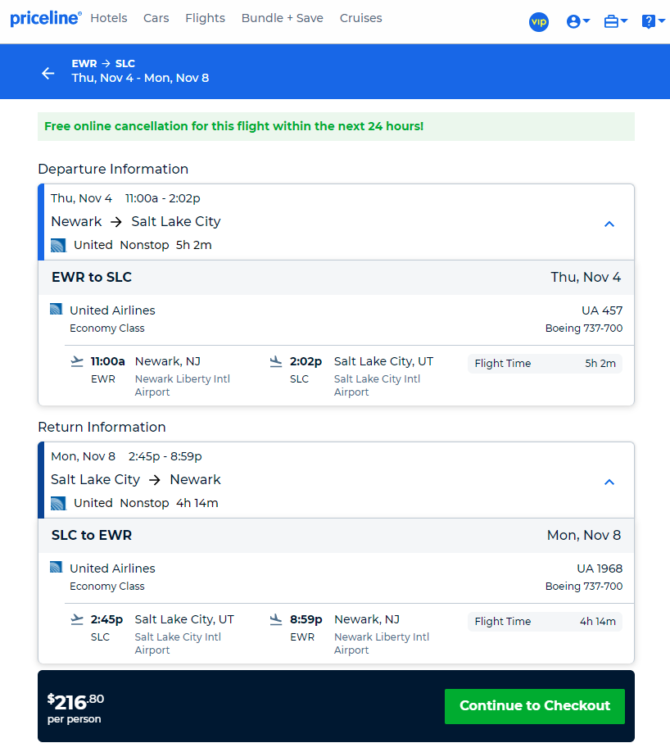The width and height of the screenshot is (670, 752).
Task: Open the Cruises page
Action: (361, 18)
